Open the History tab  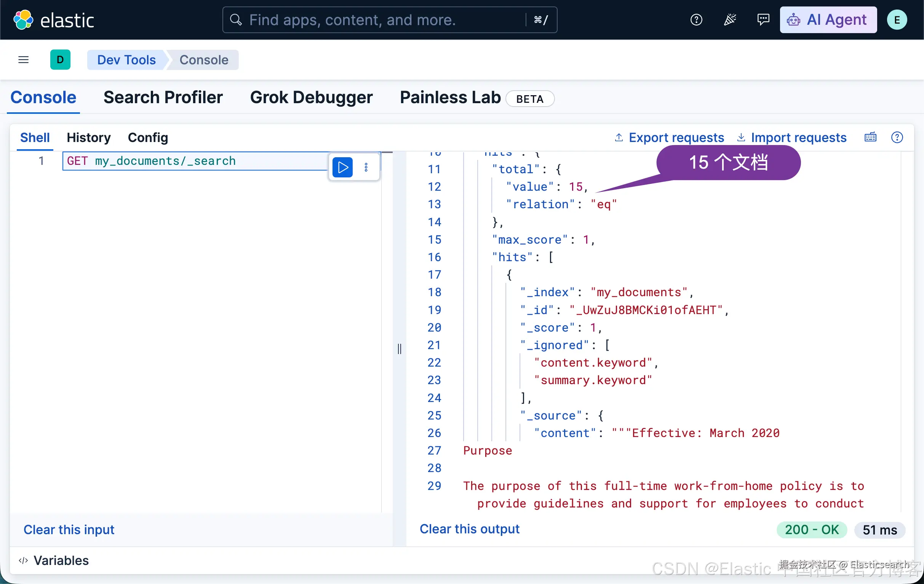pos(89,138)
